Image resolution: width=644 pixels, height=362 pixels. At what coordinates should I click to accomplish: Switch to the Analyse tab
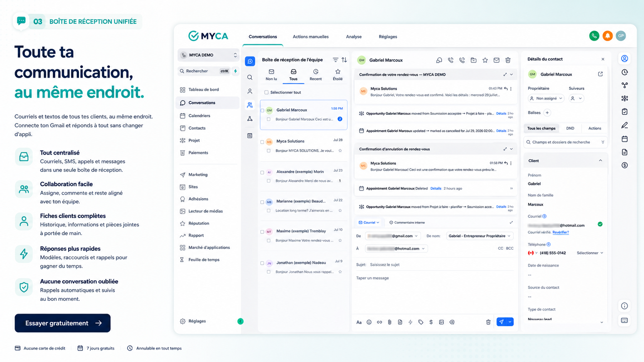point(354,37)
